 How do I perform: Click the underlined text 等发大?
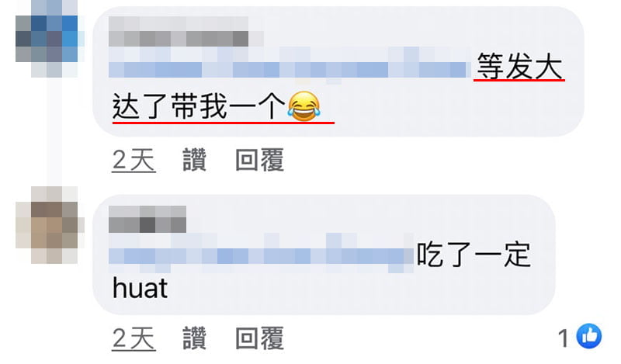[519, 66]
